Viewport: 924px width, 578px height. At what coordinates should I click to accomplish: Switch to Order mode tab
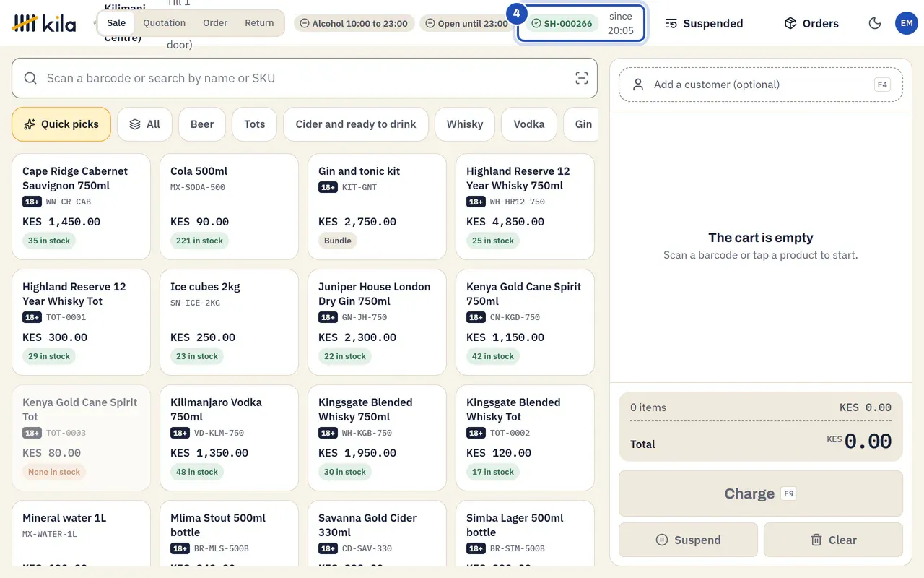pos(215,23)
